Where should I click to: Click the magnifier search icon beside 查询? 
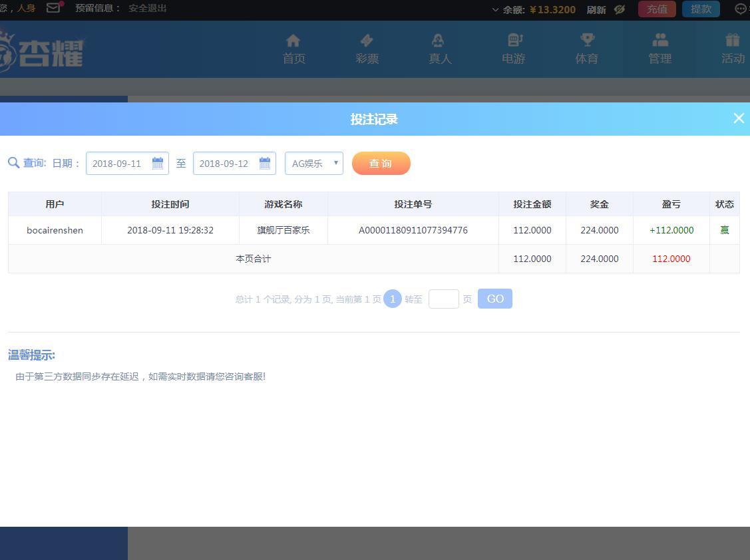coord(13,163)
